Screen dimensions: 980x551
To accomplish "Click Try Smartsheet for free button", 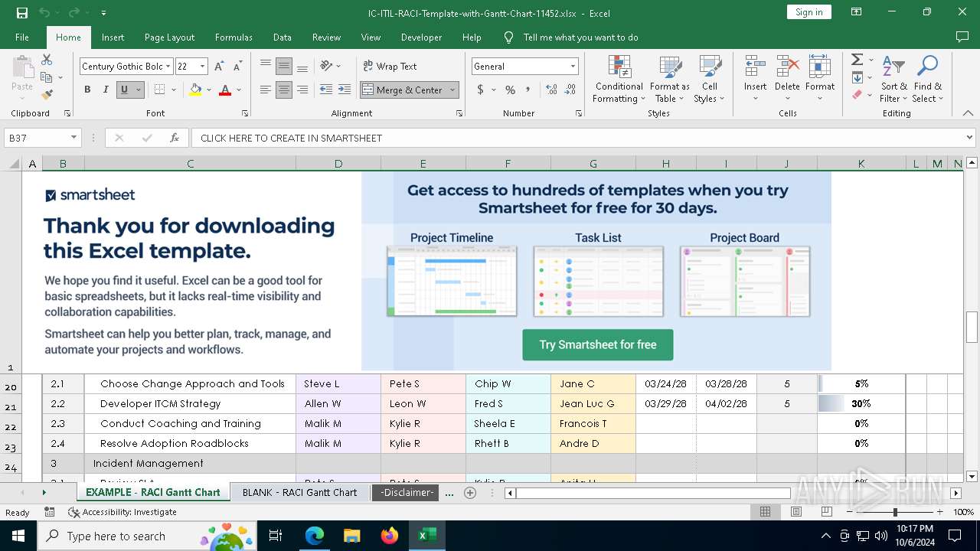I will (x=598, y=345).
